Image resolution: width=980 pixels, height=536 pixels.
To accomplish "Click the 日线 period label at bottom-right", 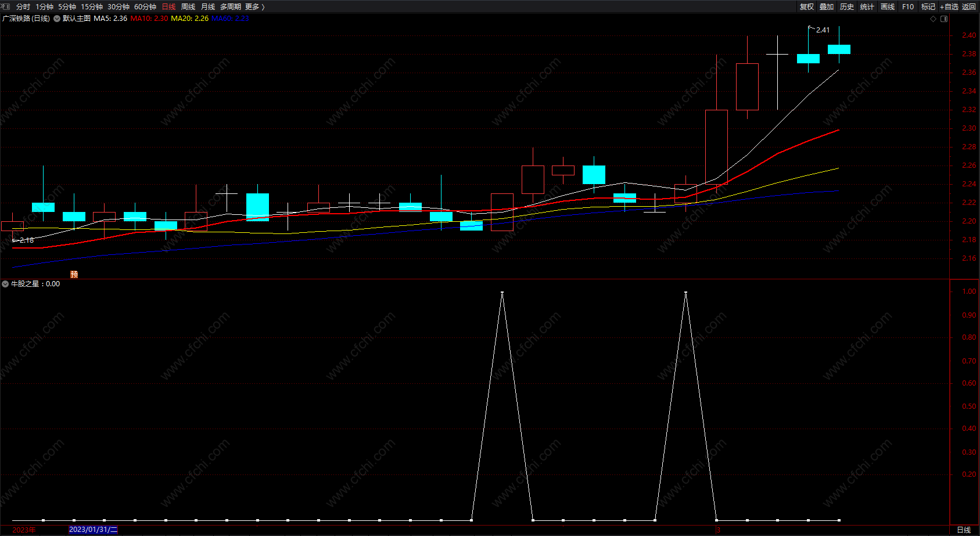I will pyautogui.click(x=964, y=530).
